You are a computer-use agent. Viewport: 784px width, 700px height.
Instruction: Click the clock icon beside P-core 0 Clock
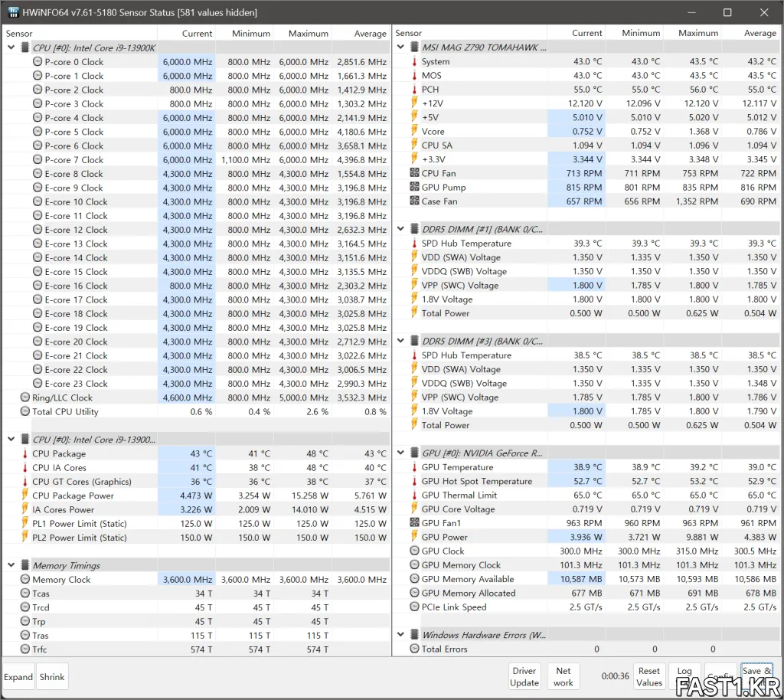[38, 61]
